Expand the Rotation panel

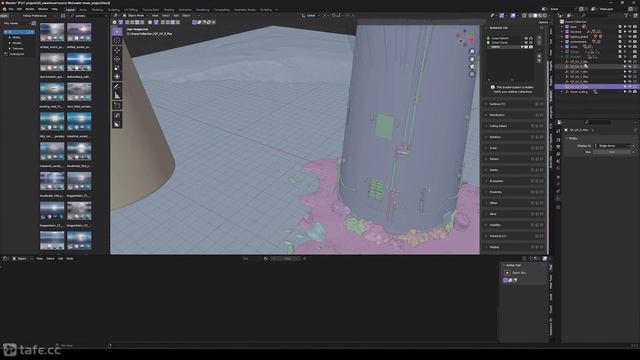point(514,137)
